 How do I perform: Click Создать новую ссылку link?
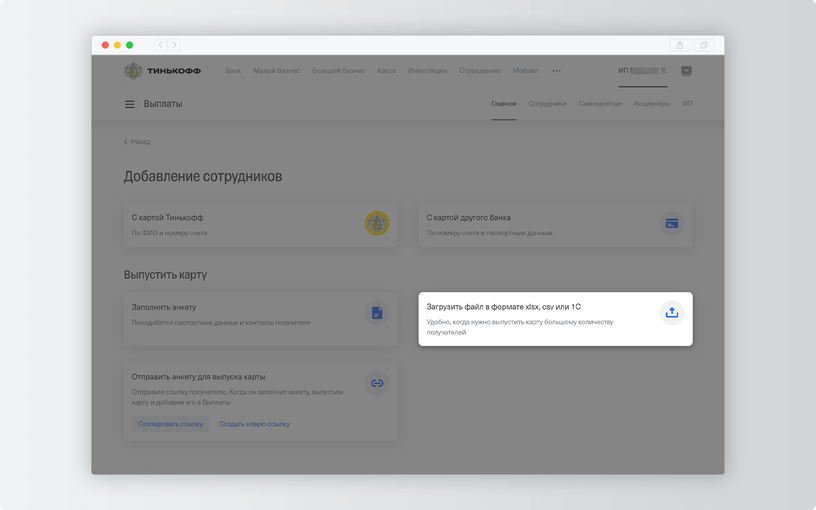click(x=254, y=424)
